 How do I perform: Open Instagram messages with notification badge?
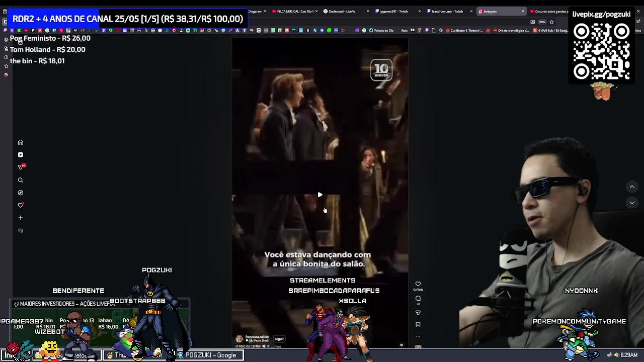pos(21,167)
